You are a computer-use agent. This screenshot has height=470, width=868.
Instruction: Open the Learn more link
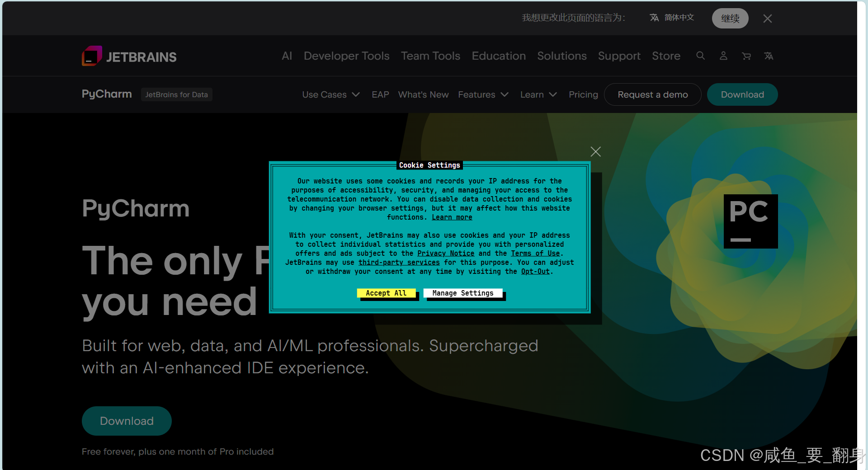[x=452, y=217]
